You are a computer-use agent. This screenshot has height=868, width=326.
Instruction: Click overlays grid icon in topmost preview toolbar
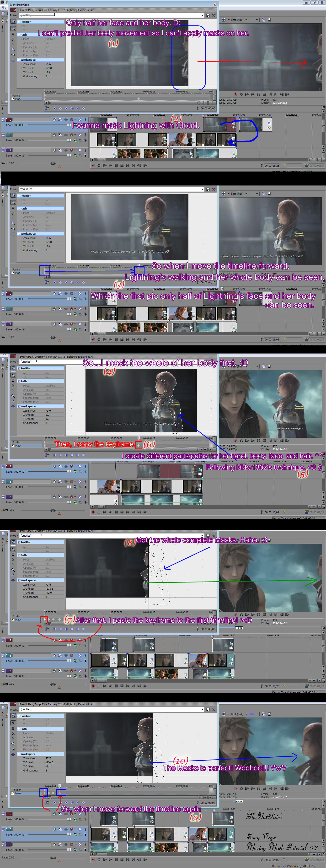pyautogui.click(x=252, y=20)
